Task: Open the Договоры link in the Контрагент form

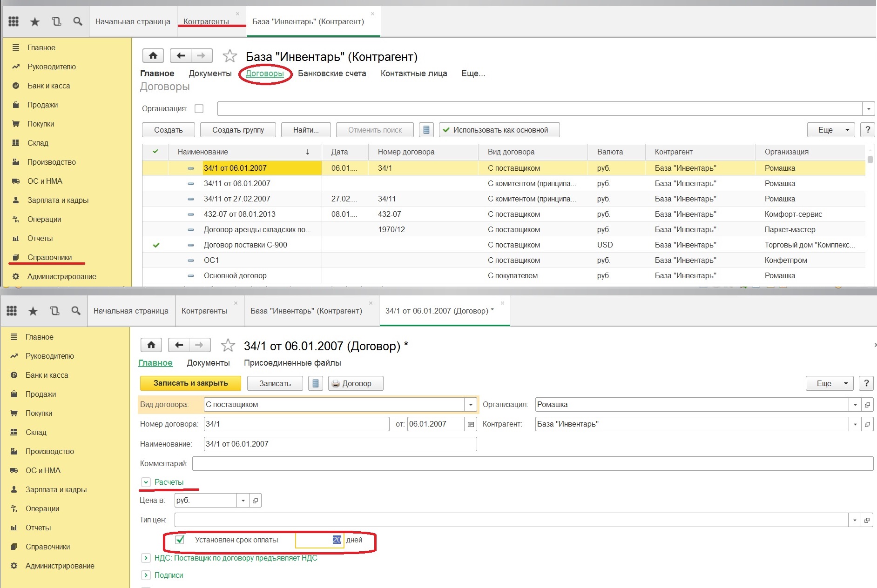Action: pyautogui.click(x=264, y=73)
